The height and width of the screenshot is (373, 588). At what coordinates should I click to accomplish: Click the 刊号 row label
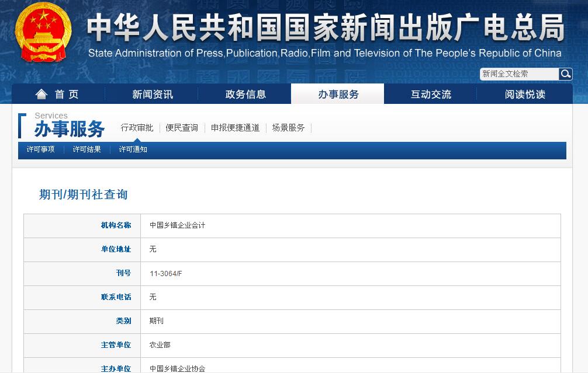click(x=123, y=273)
